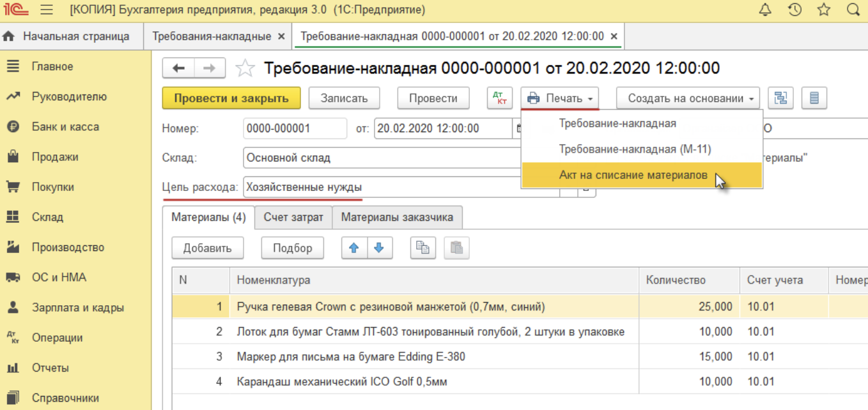Image resolution: width=868 pixels, height=410 pixels.
Task: Open notifications bell icon
Action: 764,10
